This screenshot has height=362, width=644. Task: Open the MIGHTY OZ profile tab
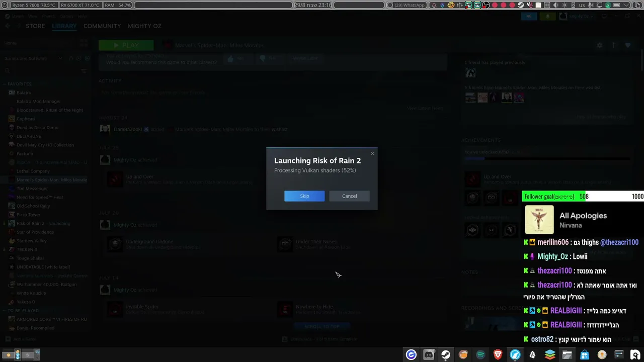pos(145,26)
